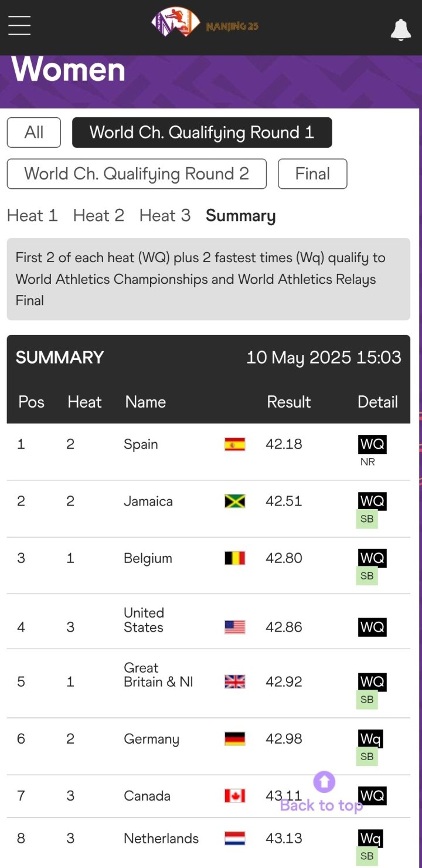Tap the notification bell icon
This screenshot has height=868, width=422.
401,29
